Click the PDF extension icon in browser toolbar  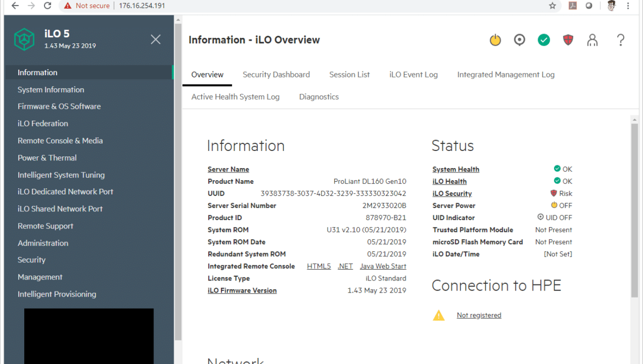point(573,5)
